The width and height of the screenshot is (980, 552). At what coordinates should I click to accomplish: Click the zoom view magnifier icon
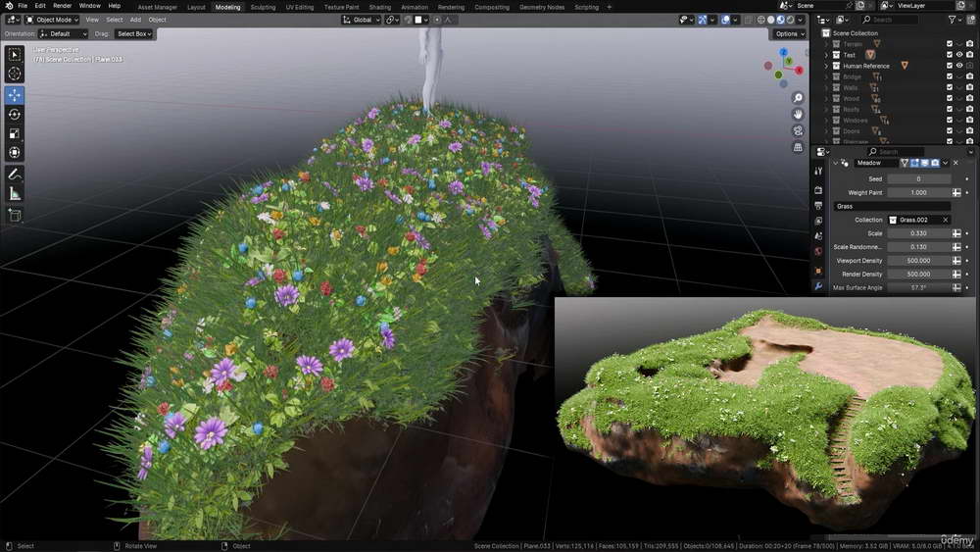pyautogui.click(x=798, y=98)
